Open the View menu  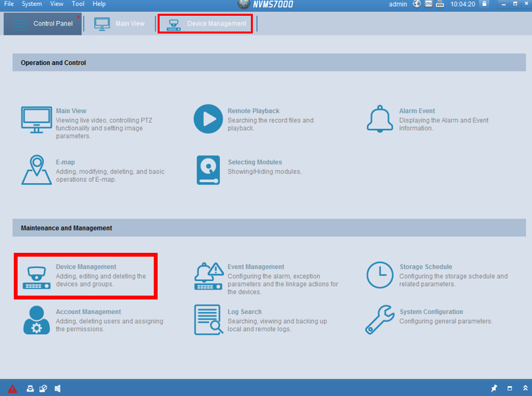point(56,4)
